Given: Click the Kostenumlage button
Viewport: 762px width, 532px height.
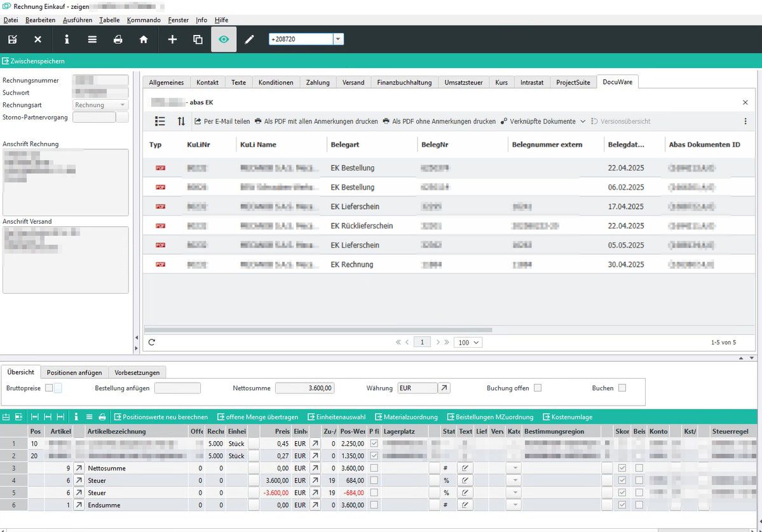Looking at the screenshot, I should (x=568, y=417).
